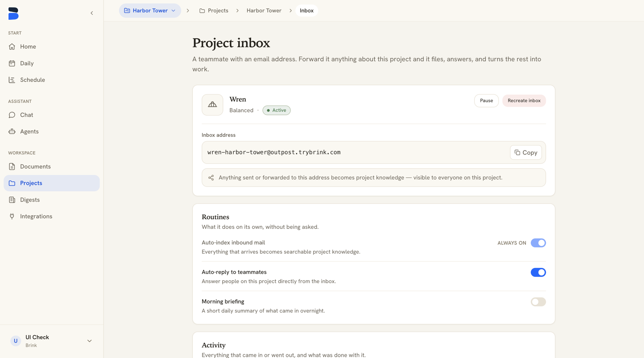Disable the Auto-reply to teammates switch
The width and height of the screenshot is (644, 358).
point(538,272)
